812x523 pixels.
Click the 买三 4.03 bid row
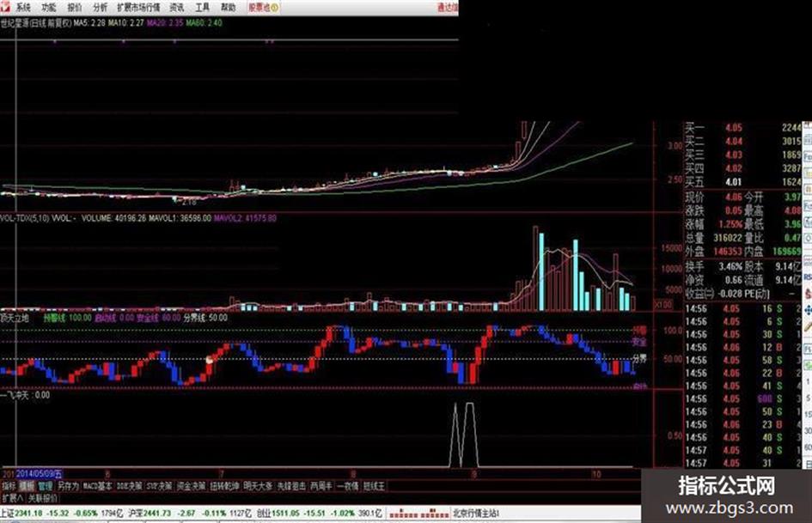pyautogui.click(x=742, y=155)
